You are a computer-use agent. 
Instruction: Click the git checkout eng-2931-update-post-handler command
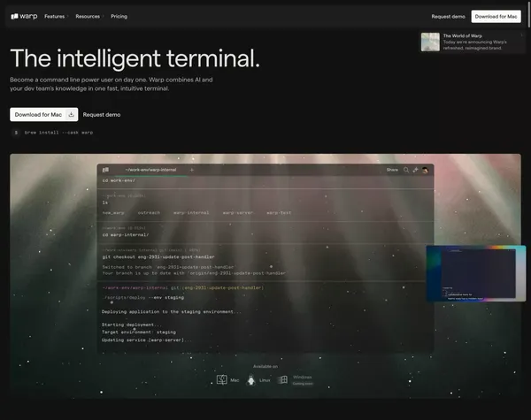[x=158, y=257]
